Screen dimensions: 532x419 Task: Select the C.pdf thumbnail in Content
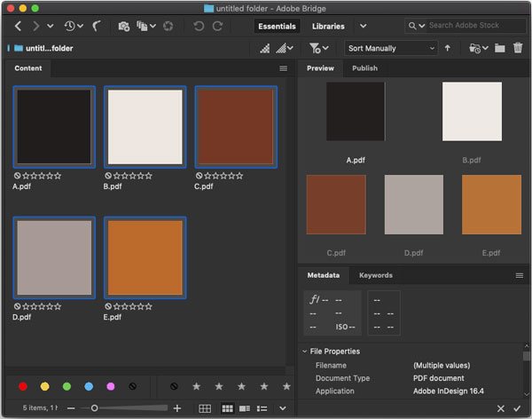(x=235, y=127)
